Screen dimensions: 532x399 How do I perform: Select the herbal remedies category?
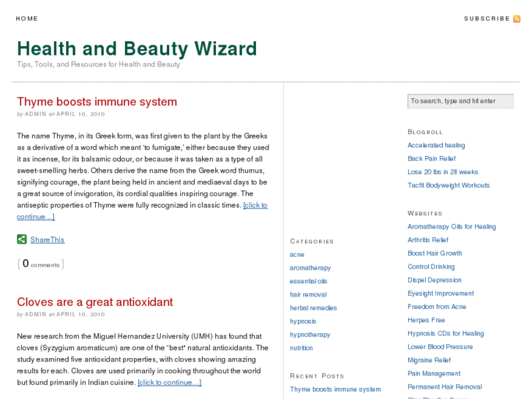pyautogui.click(x=313, y=308)
